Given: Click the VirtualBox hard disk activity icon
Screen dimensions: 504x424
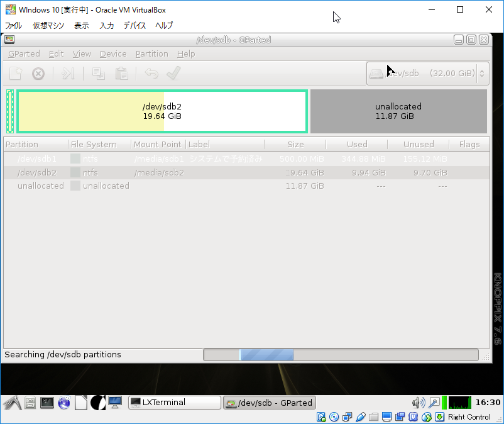Looking at the screenshot, I should (x=321, y=417).
